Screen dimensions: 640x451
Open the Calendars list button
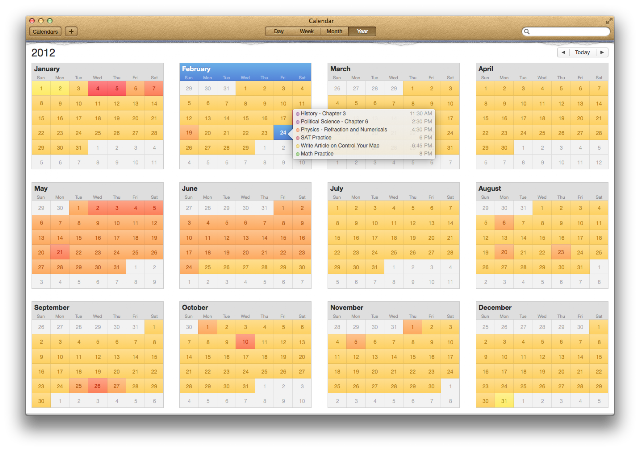click(x=45, y=31)
